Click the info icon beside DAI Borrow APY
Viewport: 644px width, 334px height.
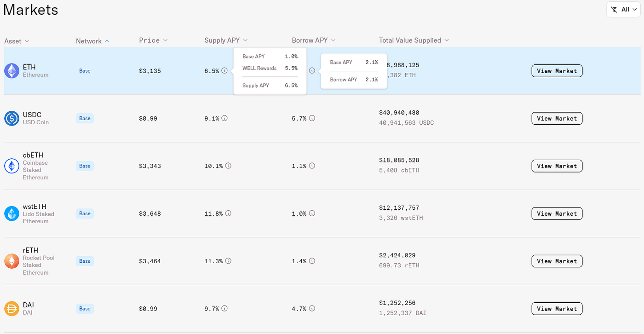pos(312,308)
